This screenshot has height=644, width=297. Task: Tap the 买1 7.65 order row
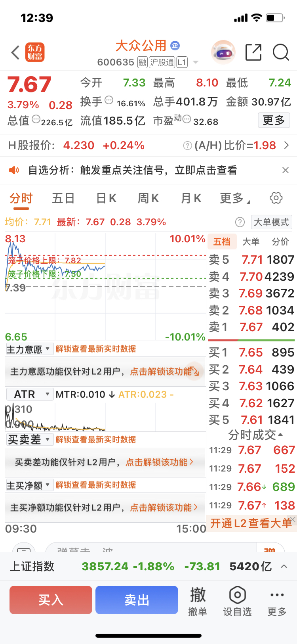click(251, 353)
